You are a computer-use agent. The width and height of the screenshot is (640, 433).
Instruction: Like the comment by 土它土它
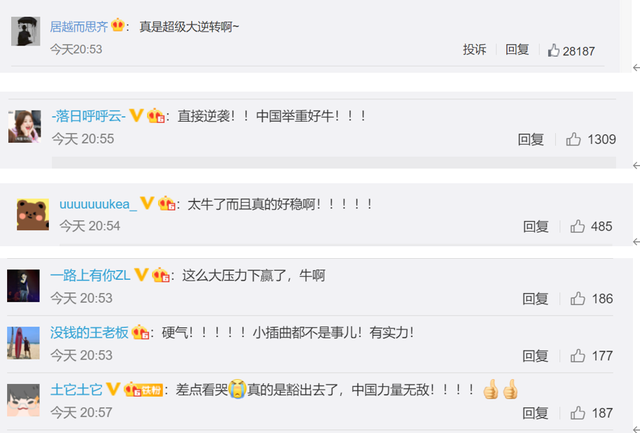(591, 413)
